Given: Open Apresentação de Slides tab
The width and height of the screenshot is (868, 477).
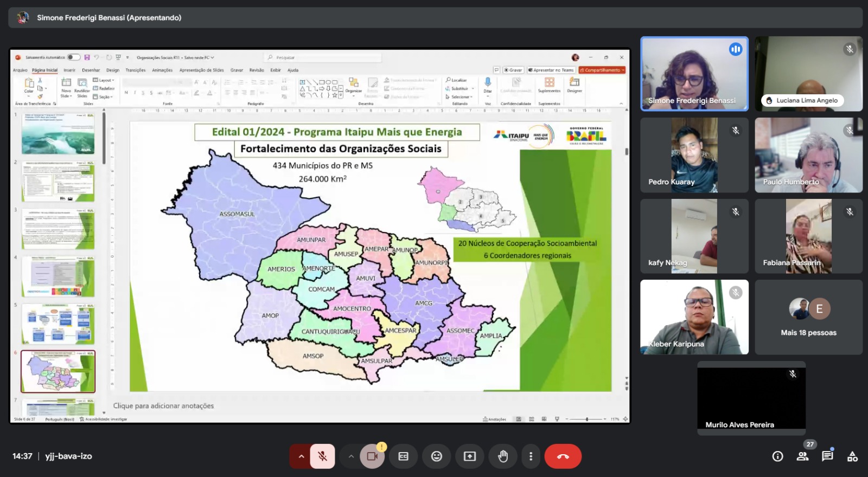Looking at the screenshot, I should pos(202,70).
